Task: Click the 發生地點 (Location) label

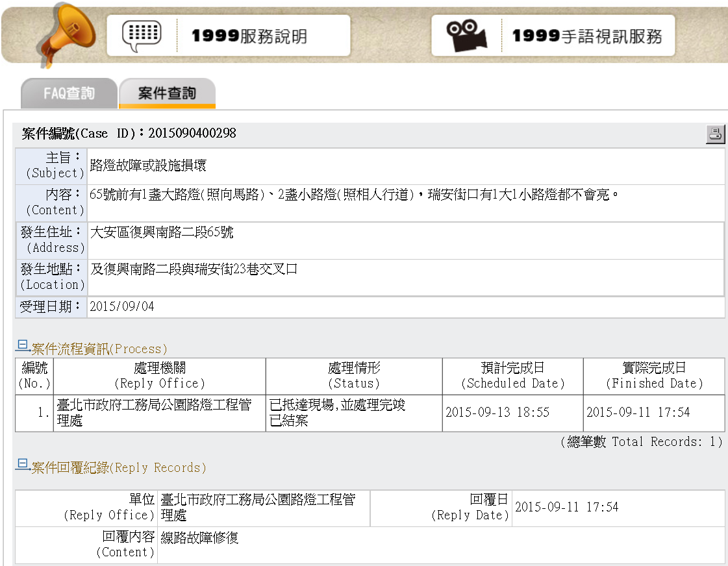Action: tap(53, 277)
